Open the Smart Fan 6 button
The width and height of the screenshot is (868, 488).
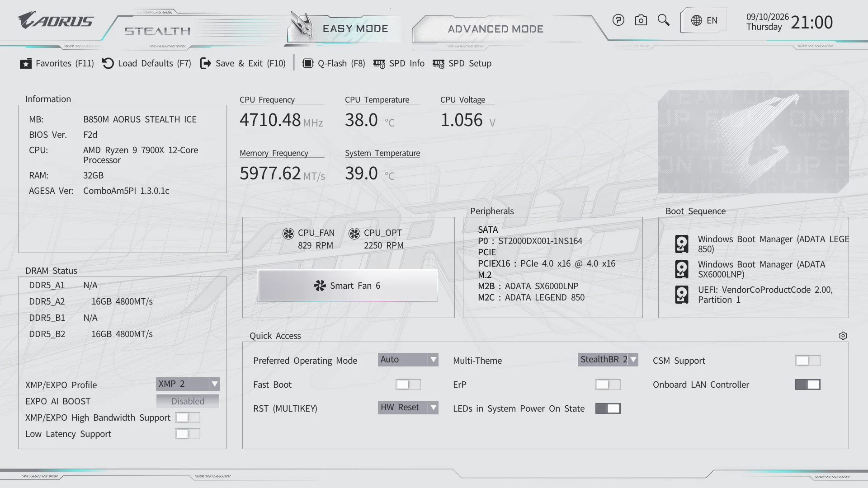[347, 286]
